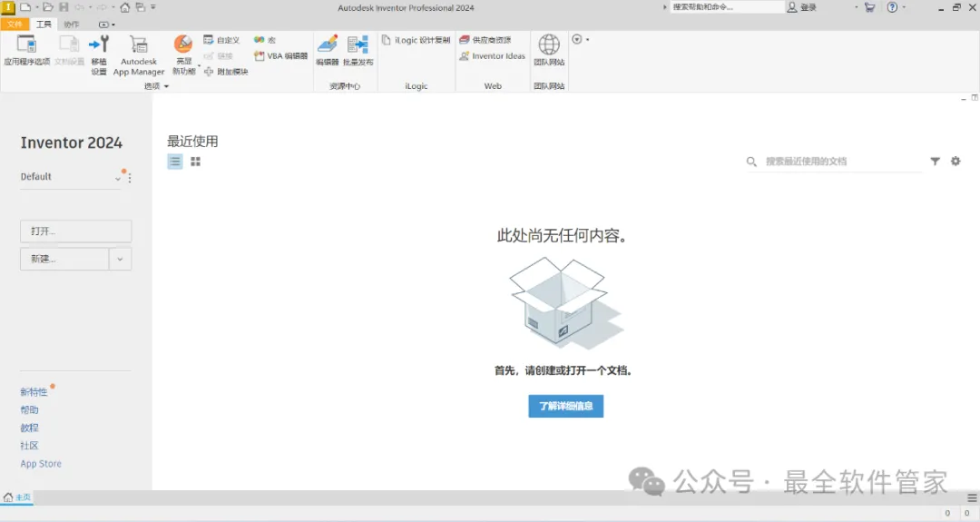Image resolution: width=980 pixels, height=522 pixels.
Task: Open the File (文件) tab
Action: [15, 25]
